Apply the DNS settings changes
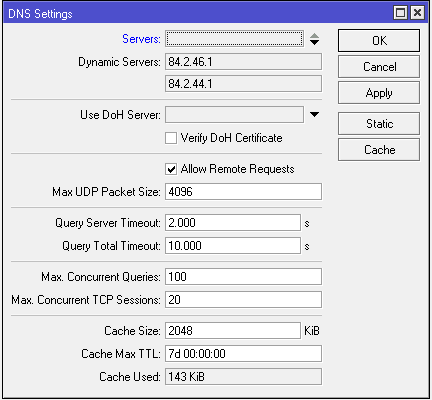Viewport: 432px width, 400px height. [x=379, y=93]
